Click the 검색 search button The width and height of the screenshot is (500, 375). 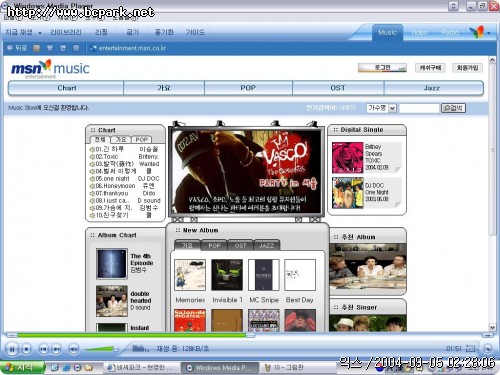point(453,108)
